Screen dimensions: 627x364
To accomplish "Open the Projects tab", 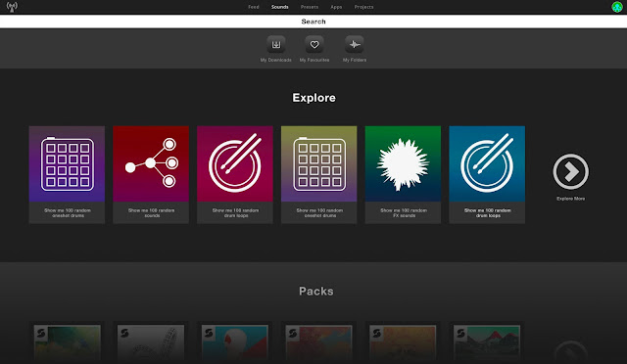I will click(x=363, y=7).
